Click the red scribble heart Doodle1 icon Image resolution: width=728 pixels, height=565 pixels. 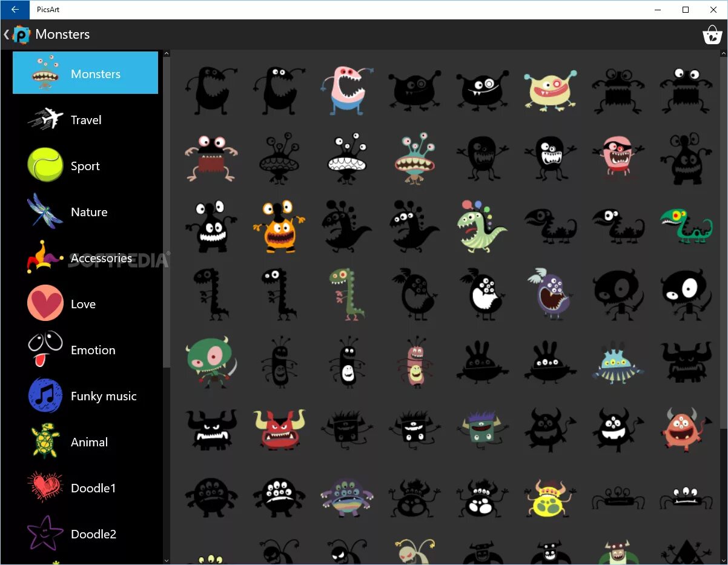[45, 487]
